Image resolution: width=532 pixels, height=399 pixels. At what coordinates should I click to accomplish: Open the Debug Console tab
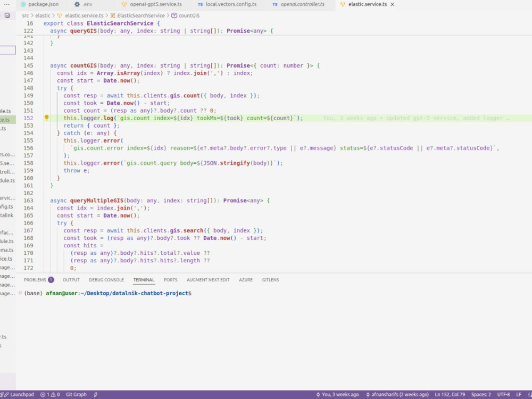[x=106, y=280]
